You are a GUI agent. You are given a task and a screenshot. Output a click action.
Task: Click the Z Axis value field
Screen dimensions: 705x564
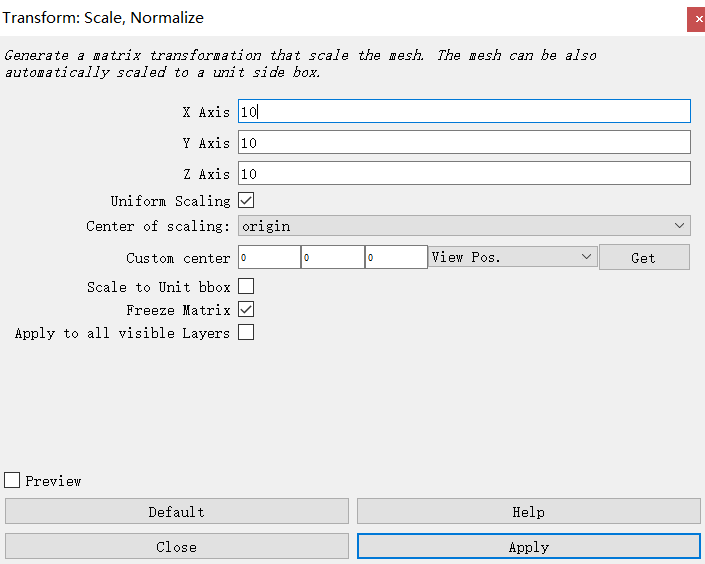pos(464,174)
